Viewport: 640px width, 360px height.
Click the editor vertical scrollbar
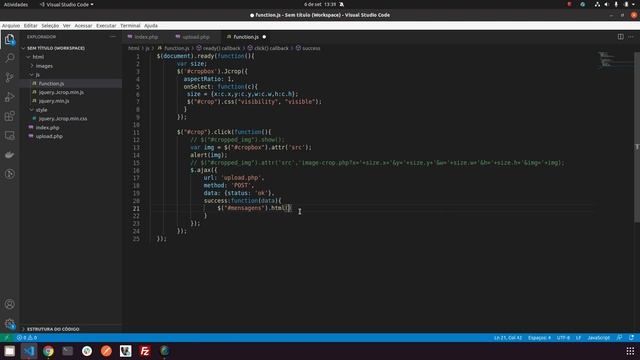pyautogui.click(x=637, y=137)
